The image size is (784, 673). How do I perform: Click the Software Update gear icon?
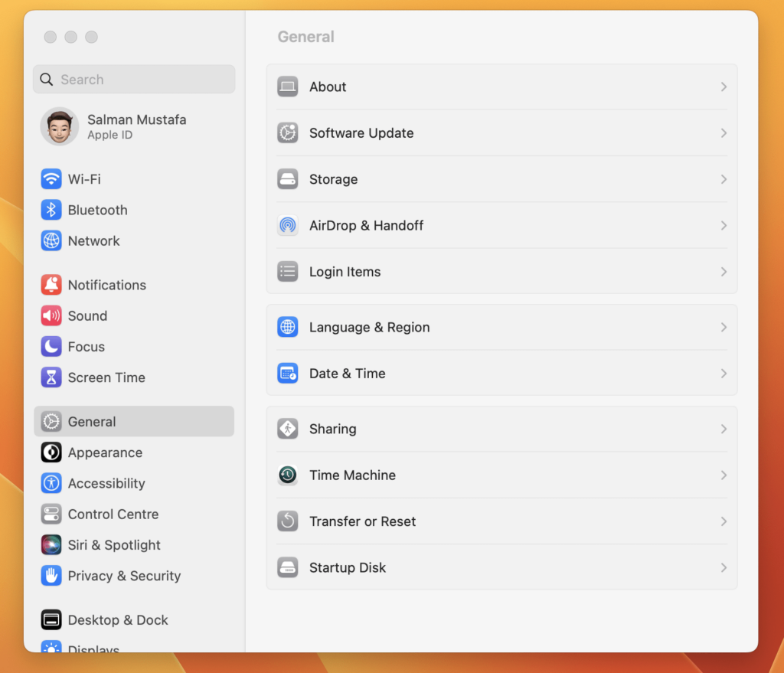pyautogui.click(x=288, y=133)
